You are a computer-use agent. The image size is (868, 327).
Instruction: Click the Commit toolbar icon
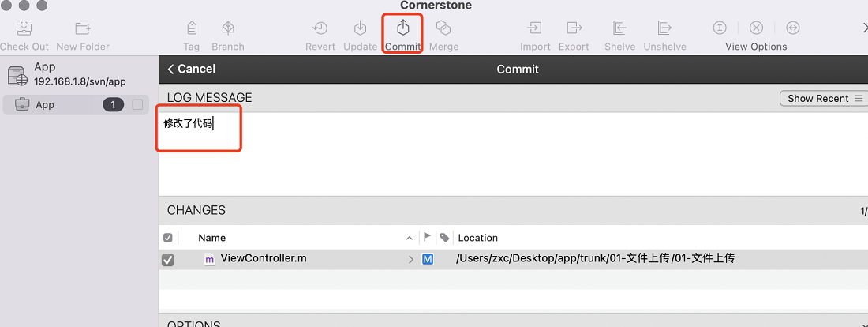pyautogui.click(x=403, y=28)
